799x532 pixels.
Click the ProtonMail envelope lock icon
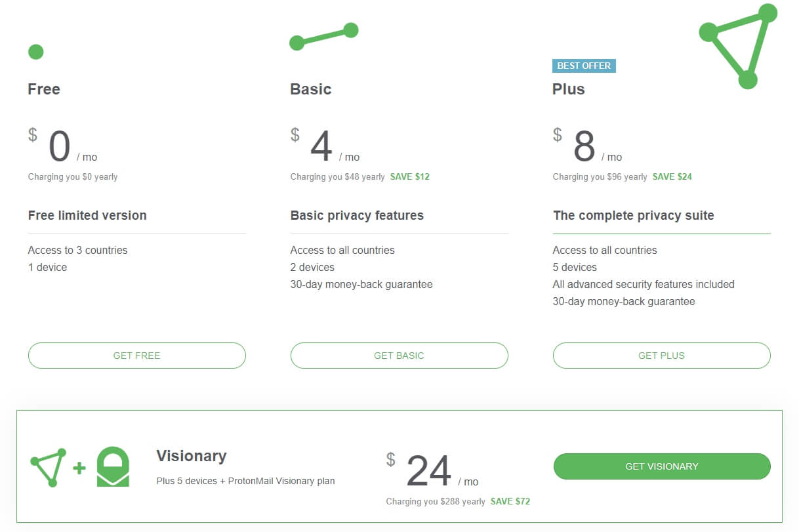point(113,467)
